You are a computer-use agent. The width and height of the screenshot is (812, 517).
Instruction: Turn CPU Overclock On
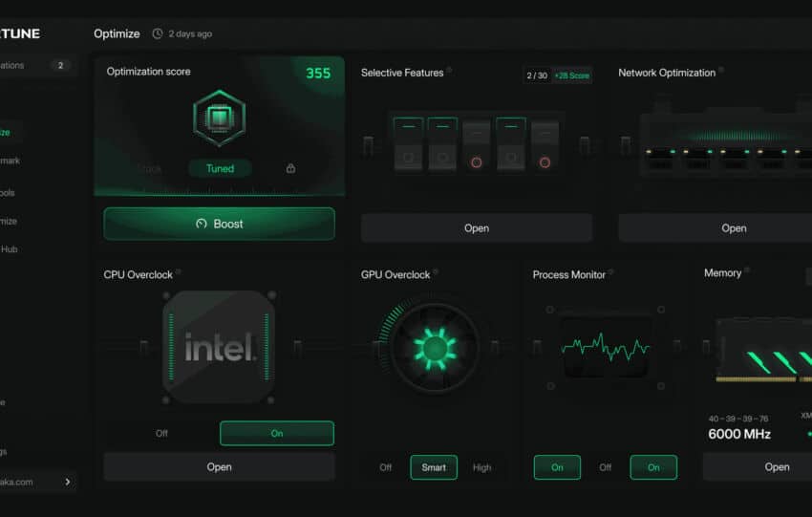pyautogui.click(x=277, y=433)
